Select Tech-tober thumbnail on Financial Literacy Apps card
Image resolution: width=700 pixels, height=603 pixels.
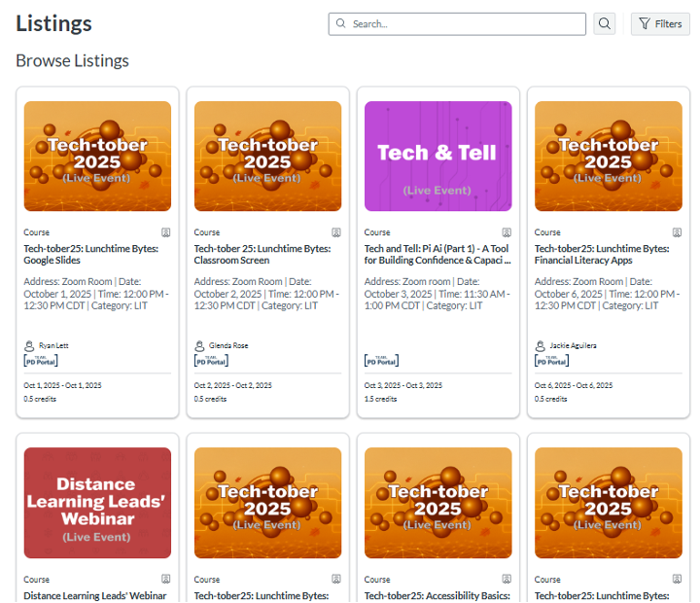pyautogui.click(x=609, y=156)
